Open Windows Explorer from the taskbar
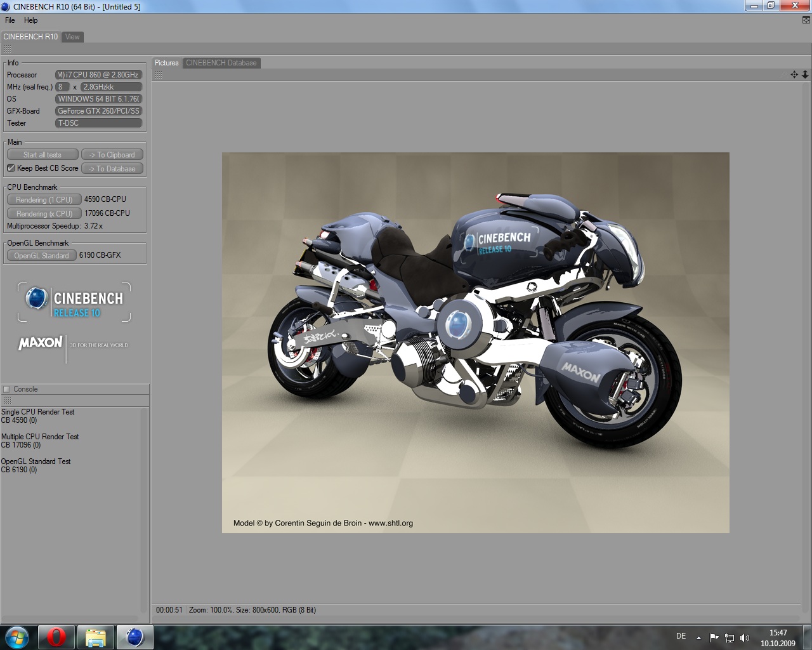This screenshot has height=650, width=812. pos(95,637)
